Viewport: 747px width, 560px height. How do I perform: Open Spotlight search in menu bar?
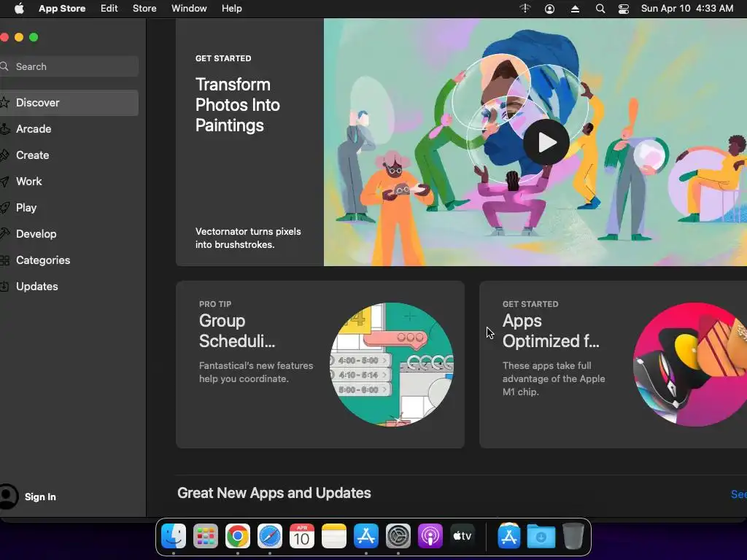point(600,9)
